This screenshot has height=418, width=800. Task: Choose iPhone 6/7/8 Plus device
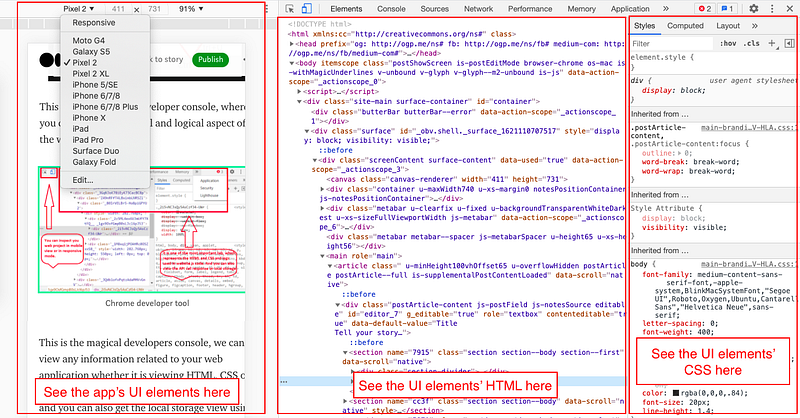coord(105,107)
